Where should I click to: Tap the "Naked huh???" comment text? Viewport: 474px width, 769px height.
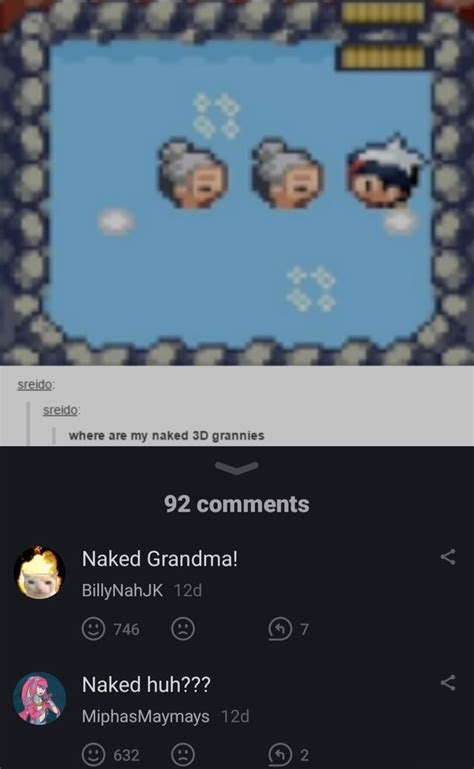tap(146, 685)
